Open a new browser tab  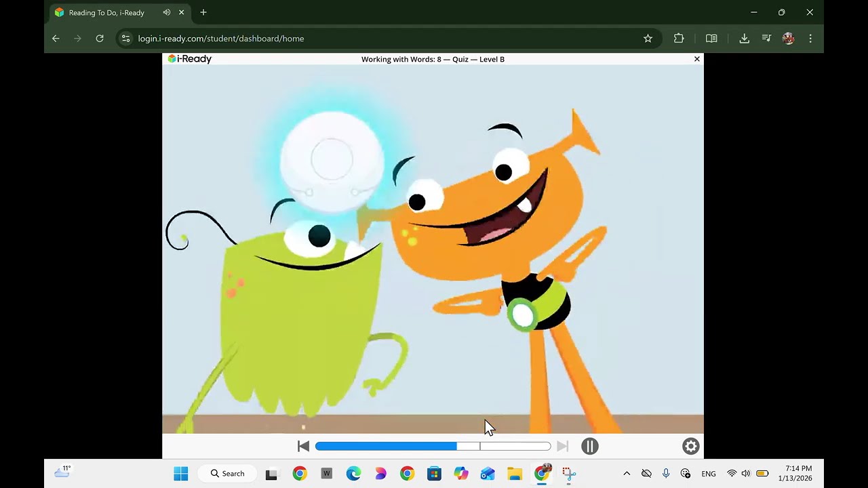[x=203, y=12]
